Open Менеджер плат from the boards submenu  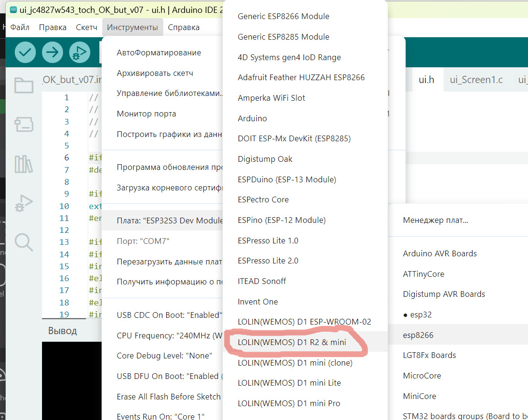click(435, 220)
